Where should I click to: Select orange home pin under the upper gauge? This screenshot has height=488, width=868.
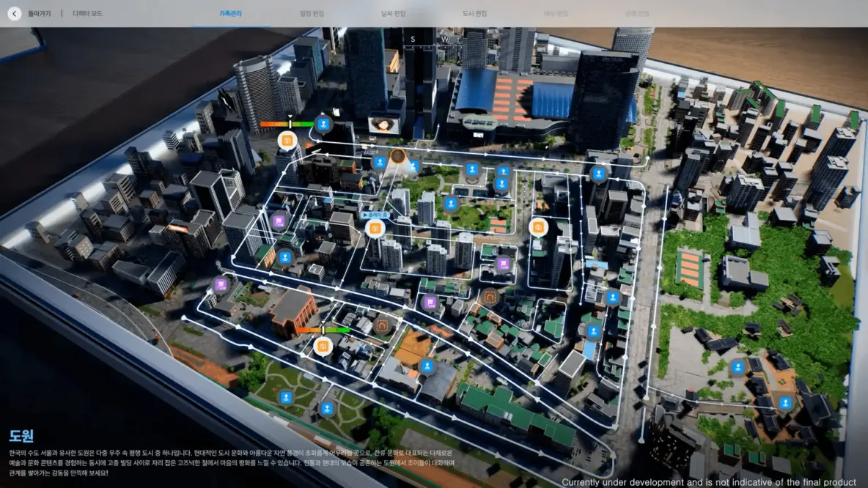click(287, 141)
